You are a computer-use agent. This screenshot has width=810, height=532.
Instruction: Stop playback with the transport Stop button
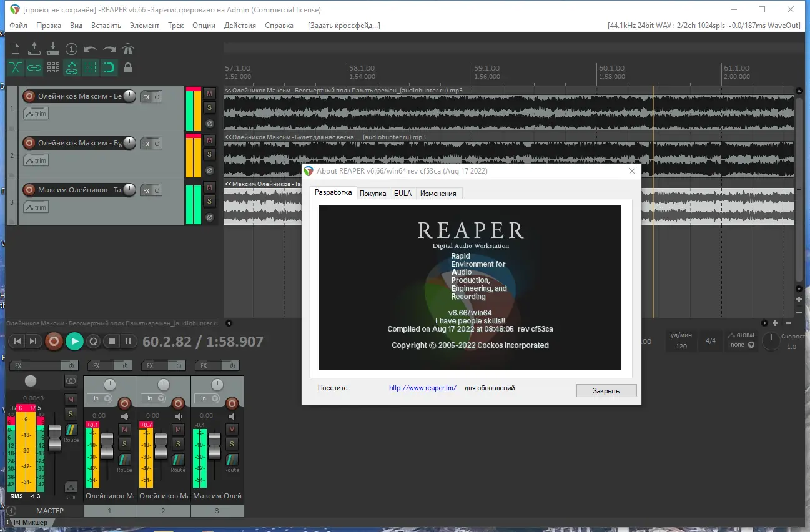point(112,342)
